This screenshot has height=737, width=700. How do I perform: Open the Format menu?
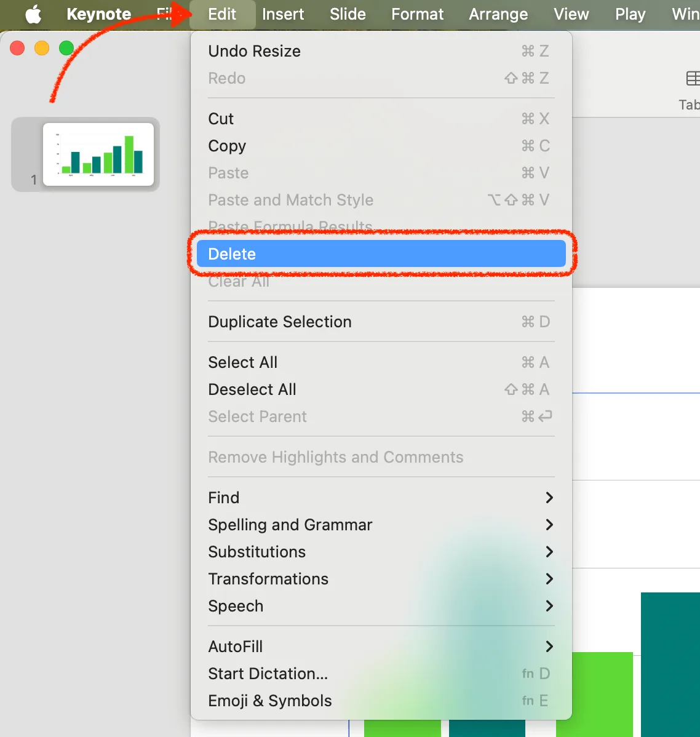[x=418, y=14]
